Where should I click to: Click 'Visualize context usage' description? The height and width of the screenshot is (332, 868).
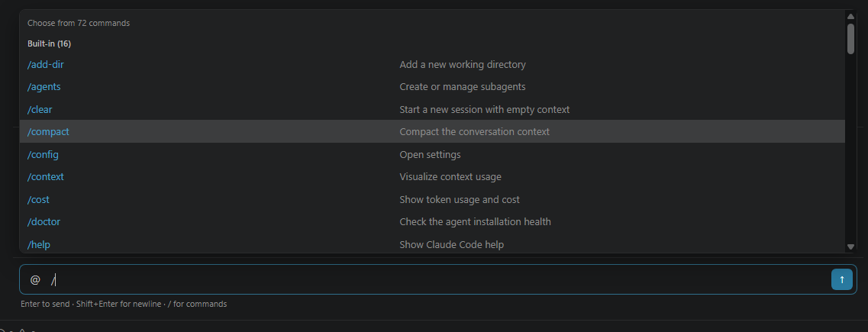450,176
